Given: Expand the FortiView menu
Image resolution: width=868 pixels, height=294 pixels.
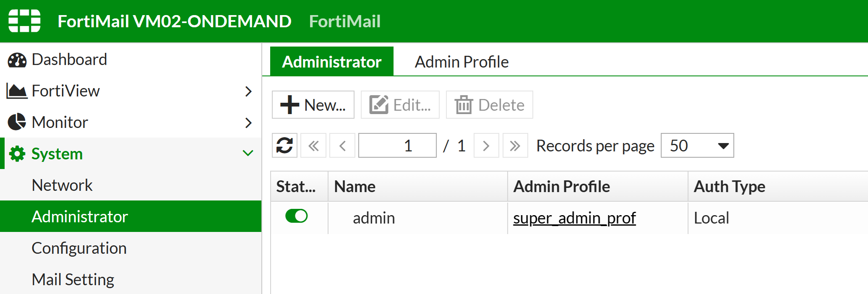Looking at the screenshot, I should click(248, 91).
